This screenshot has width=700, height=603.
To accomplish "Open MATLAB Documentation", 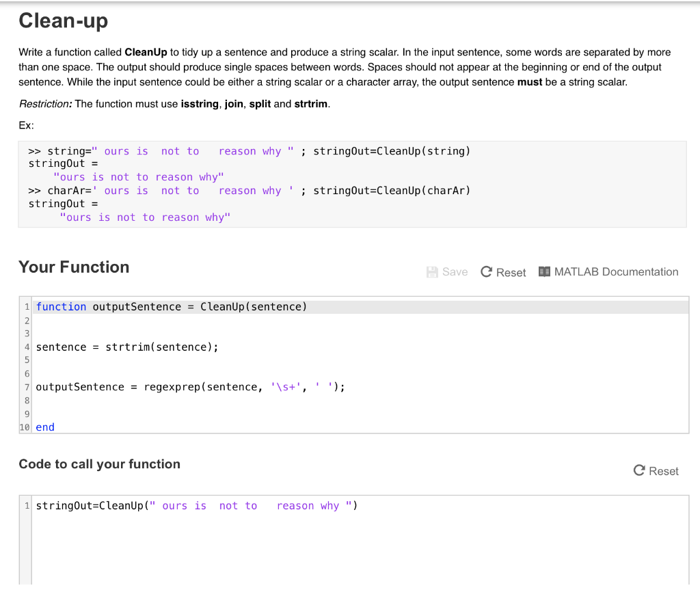I will click(615, 271).
